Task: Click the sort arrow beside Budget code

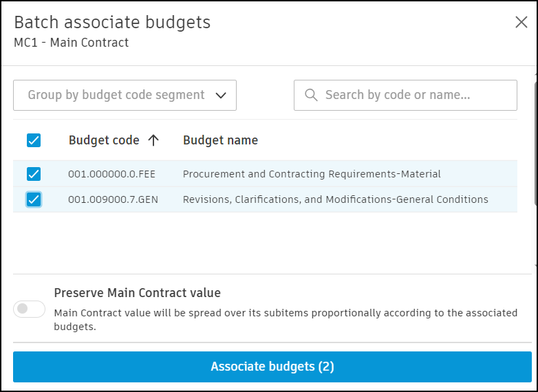Action: click(153, 140)
